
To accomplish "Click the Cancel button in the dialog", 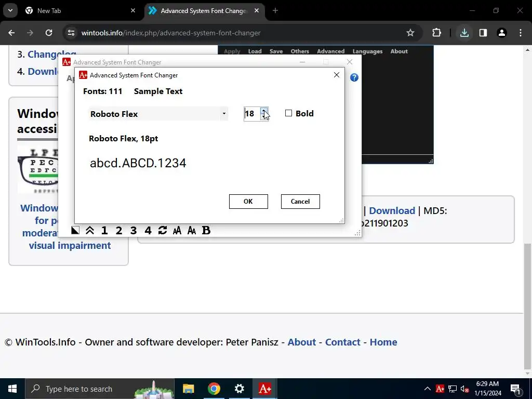I will 300,202.
